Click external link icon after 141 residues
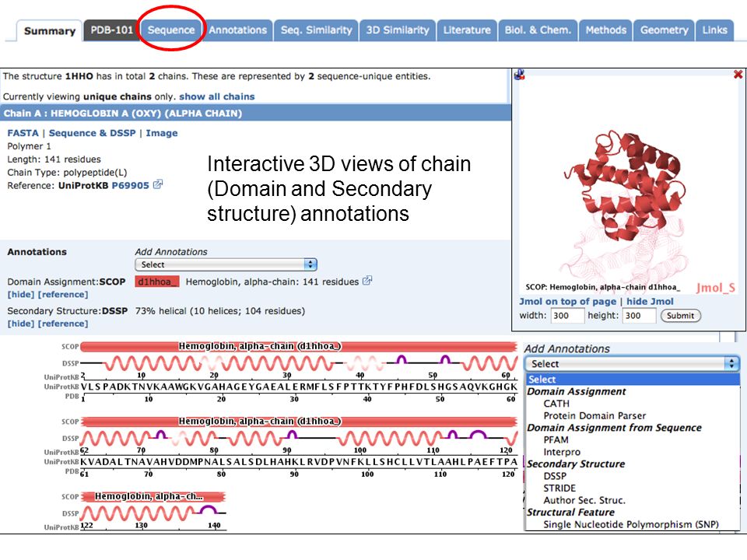747x560 pixels. 366,281
